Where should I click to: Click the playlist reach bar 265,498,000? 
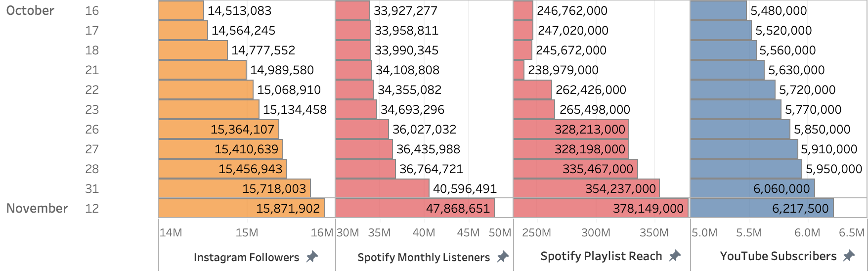pos(534,109)
